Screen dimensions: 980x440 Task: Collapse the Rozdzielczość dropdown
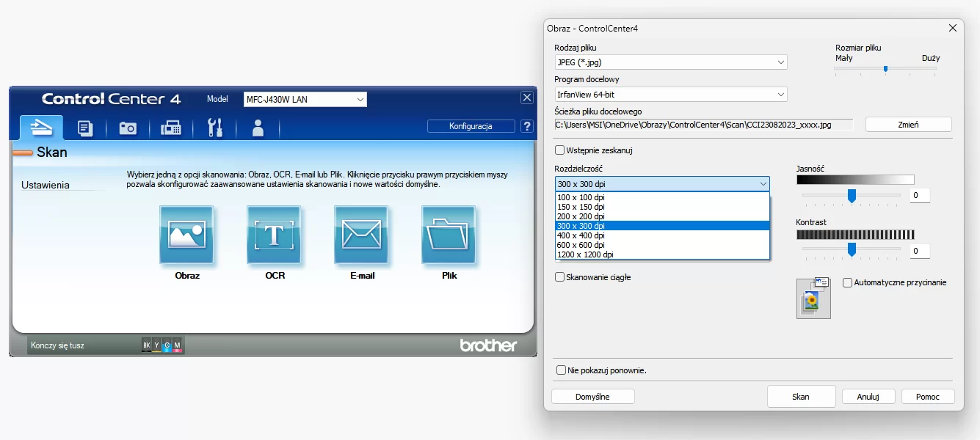pos(662,183)
